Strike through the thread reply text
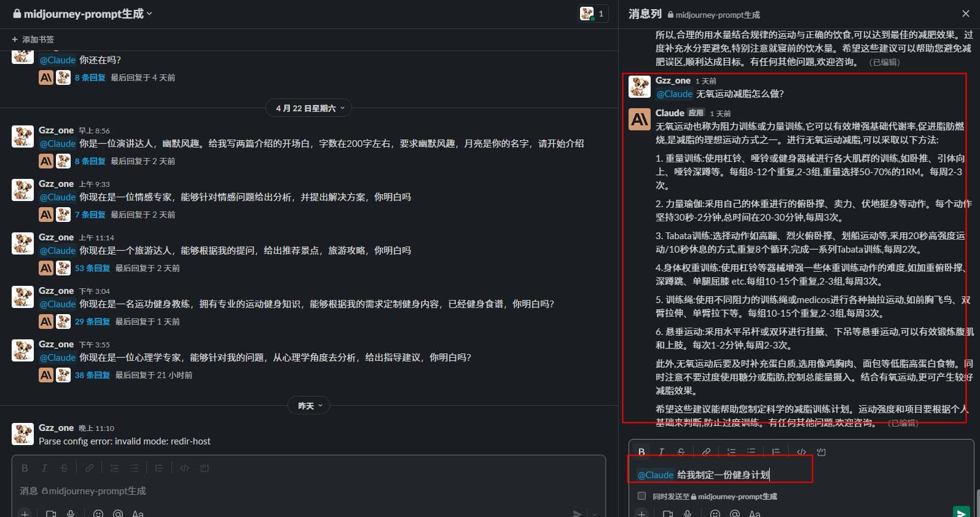980x517 pixels. [x=681, y=452]
